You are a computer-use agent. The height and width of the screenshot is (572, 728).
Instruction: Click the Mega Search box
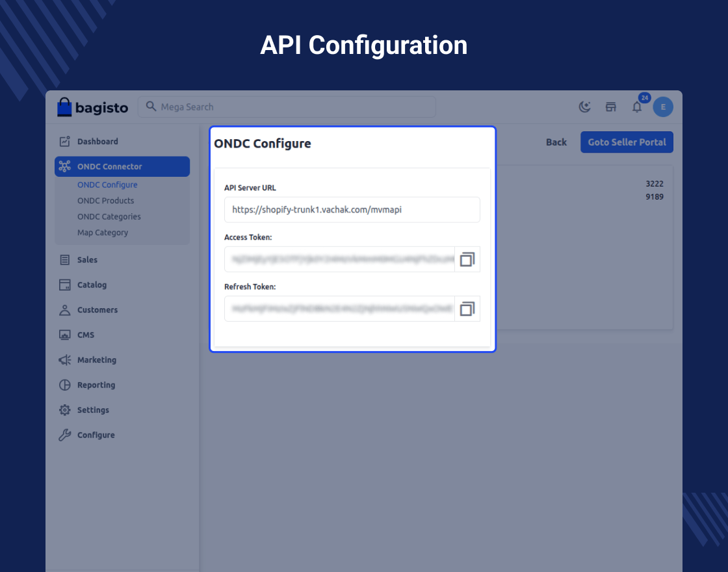tap(287, 107)
